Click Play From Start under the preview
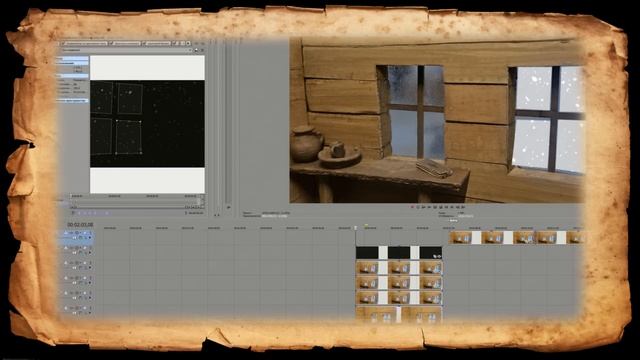640x360 pixels. pos(423,207)
